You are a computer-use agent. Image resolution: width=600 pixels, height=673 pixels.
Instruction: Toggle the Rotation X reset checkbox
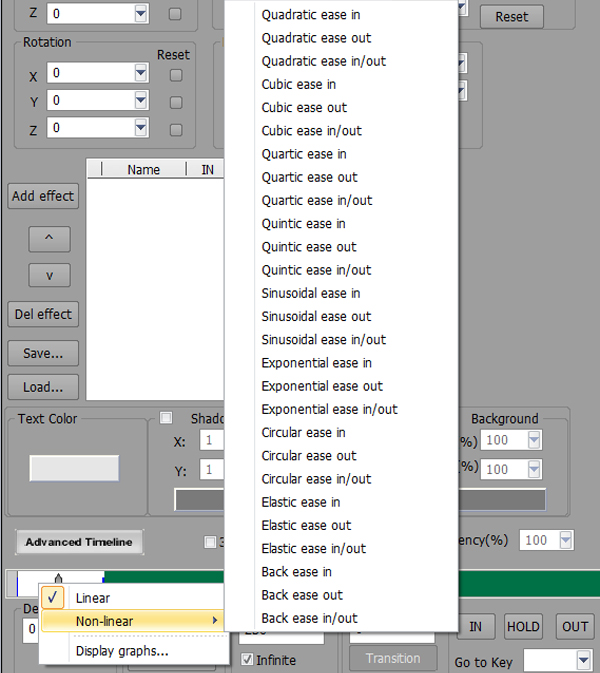[x=176, y=75]
